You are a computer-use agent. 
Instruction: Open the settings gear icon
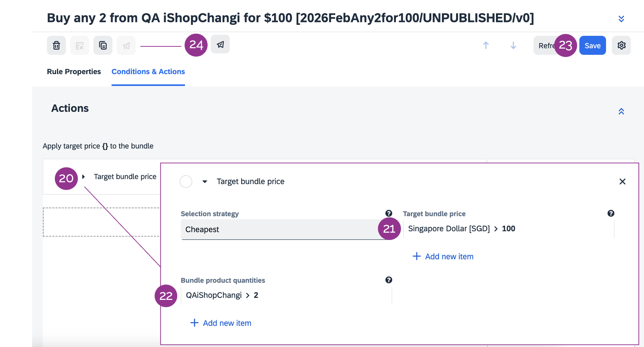pos(621,45)
